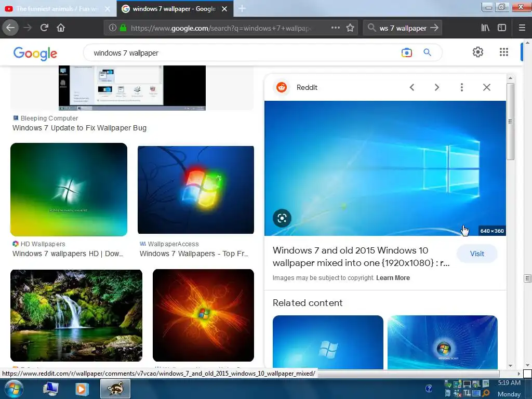Image resolution: width=532 pixels, height=399 pixels.
Task: Click Windows 7 Update to Fix Wallpaper Bug
Action: [x=79, y=128]
